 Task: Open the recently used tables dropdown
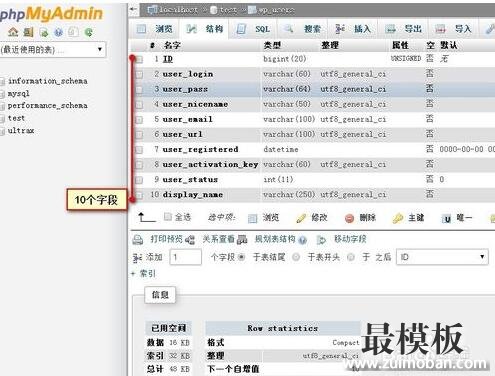coord(52,50)
